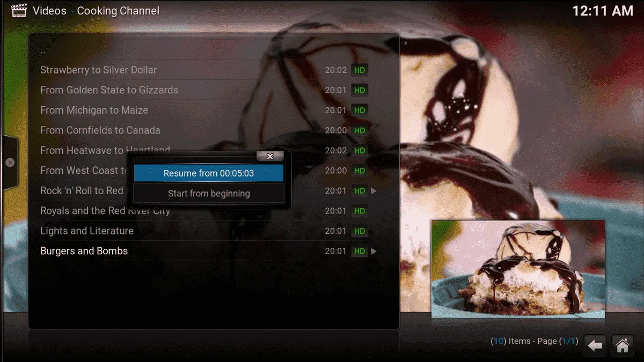The width and height of the screenshot is (644, 362).
Task: Click HD badge on Royals and the Red River City
Action: coord(360,211)
